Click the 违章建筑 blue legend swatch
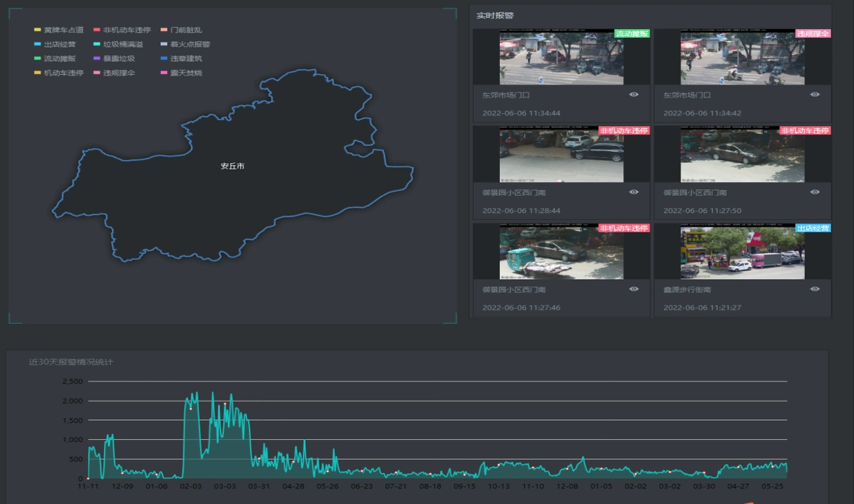 coord(164,59)
